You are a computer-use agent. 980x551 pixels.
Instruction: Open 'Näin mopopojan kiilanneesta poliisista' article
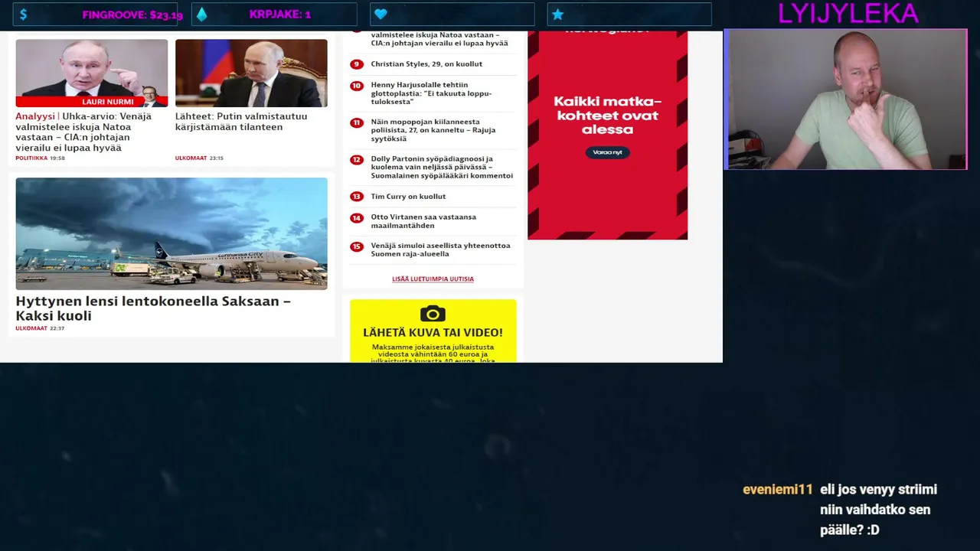click(x=433, y=130)
